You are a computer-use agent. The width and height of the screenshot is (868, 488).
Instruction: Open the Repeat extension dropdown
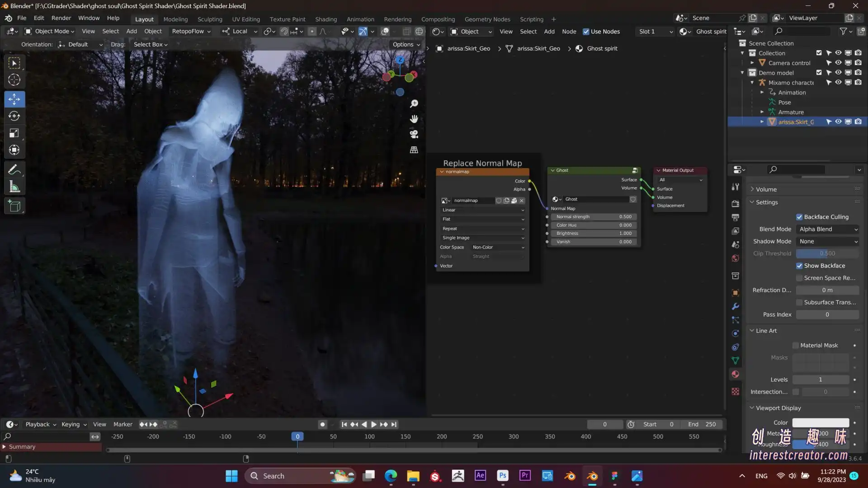click(x=483, y=229)
